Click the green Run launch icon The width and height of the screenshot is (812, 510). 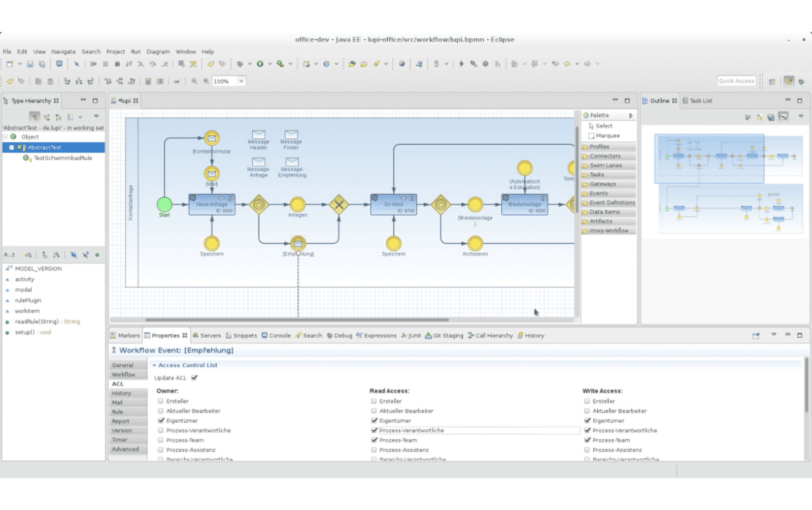click(260, 64)
